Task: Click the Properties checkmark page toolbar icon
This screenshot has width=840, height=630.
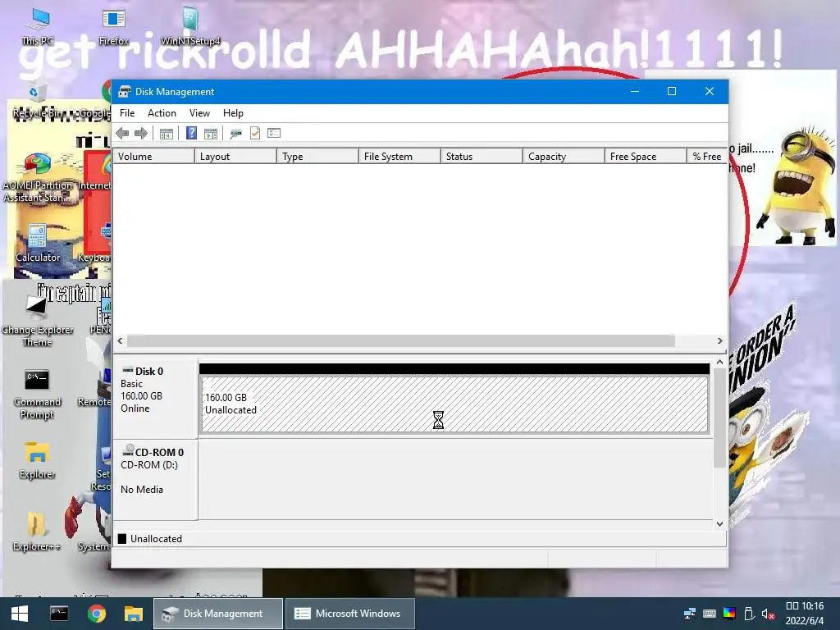Action: (x=255, y=133)
